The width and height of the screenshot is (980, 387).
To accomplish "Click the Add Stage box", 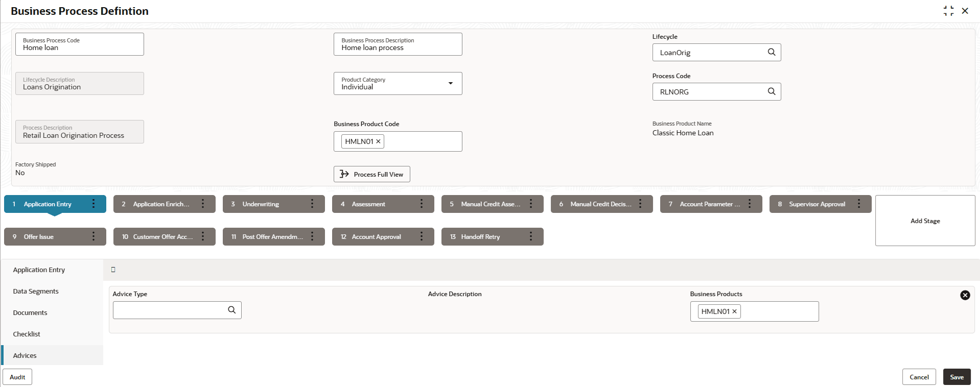I will tap(925, 221).
